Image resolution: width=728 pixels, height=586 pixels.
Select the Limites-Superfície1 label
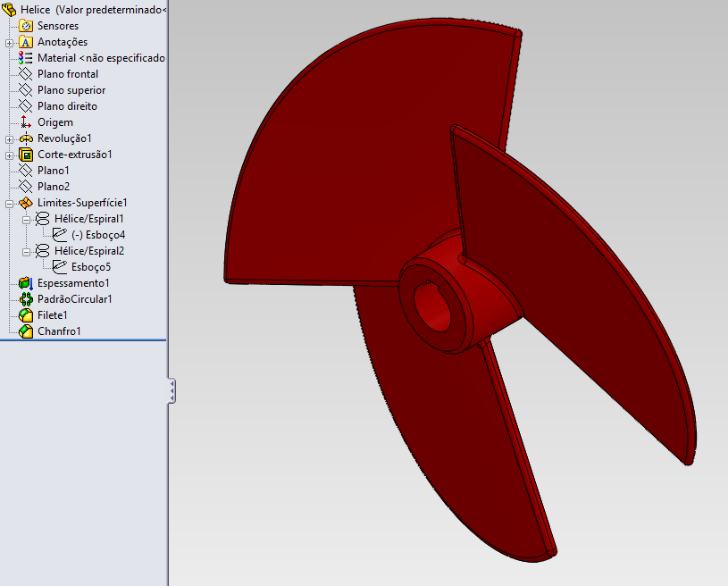pos(82,203)
